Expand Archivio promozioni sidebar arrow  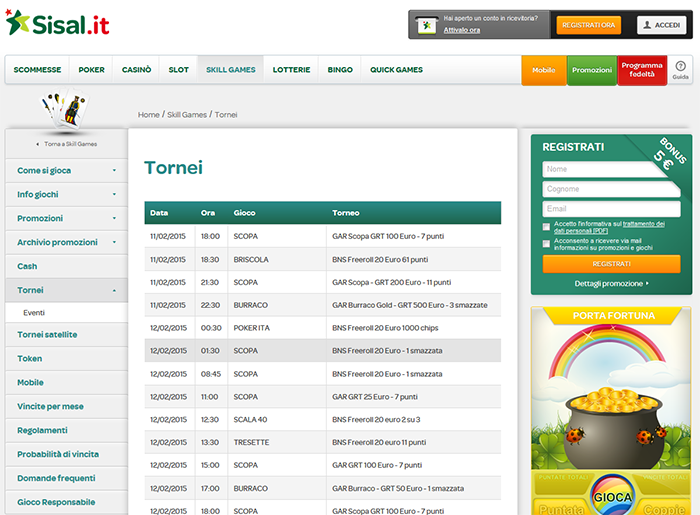[x=114, y=242]
